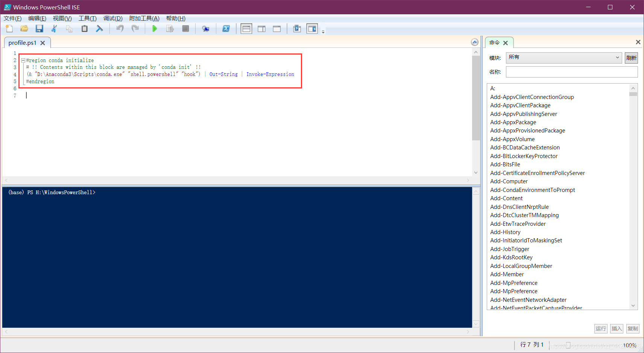Run the profile.ps1 script

point(154,28)
